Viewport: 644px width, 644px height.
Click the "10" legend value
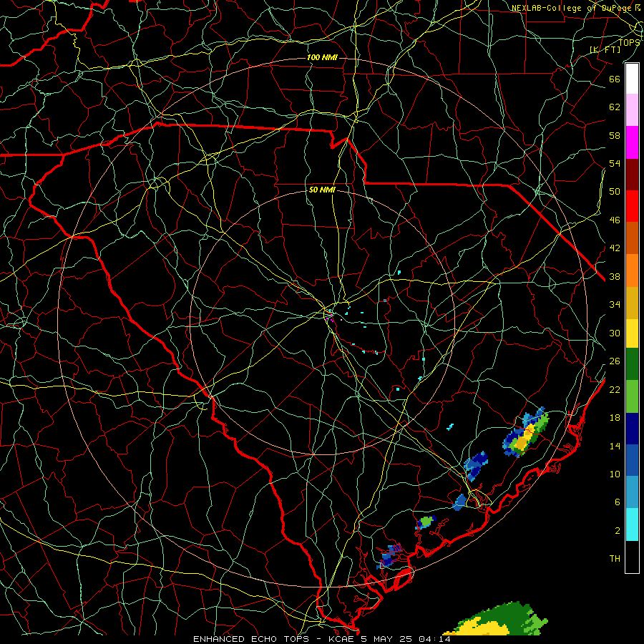coord(615,474)
